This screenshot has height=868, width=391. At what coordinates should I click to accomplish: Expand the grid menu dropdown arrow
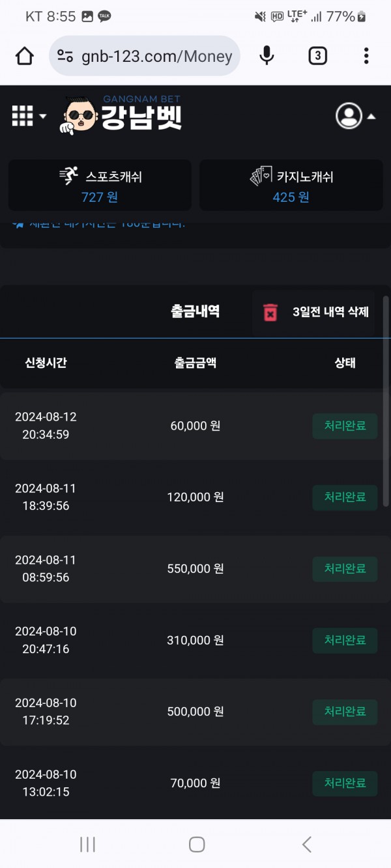43,117
